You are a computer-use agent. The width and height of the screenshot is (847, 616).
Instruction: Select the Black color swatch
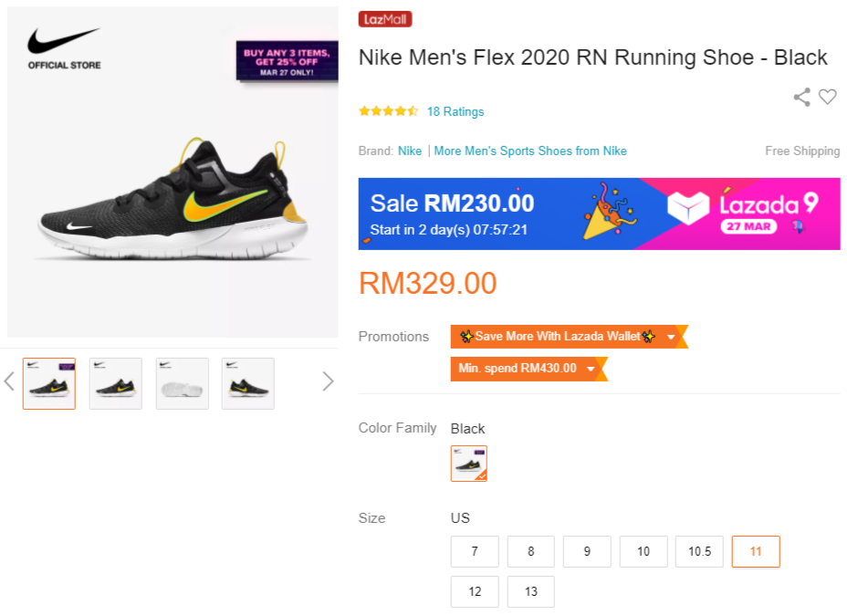pos(469,464)
